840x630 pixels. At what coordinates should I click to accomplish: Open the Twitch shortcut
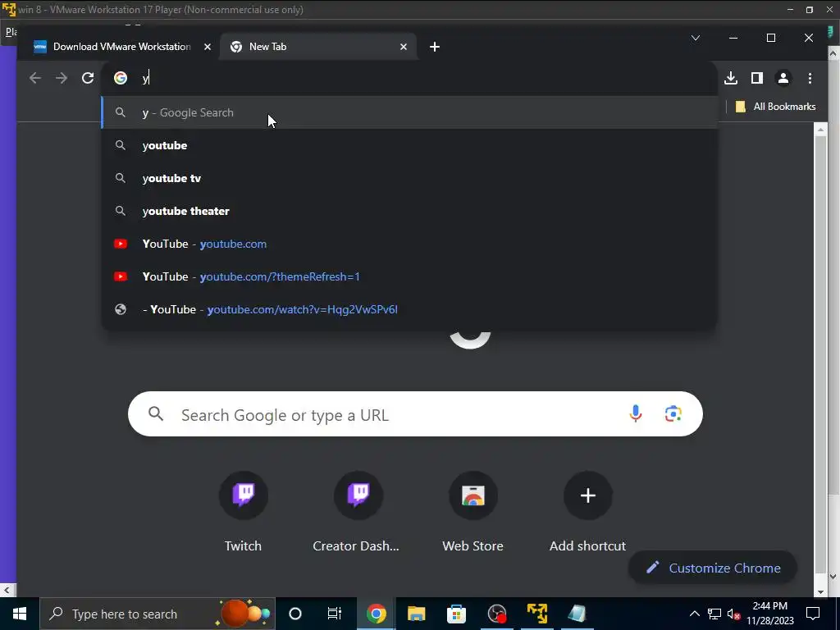click(x=243, y=512)
